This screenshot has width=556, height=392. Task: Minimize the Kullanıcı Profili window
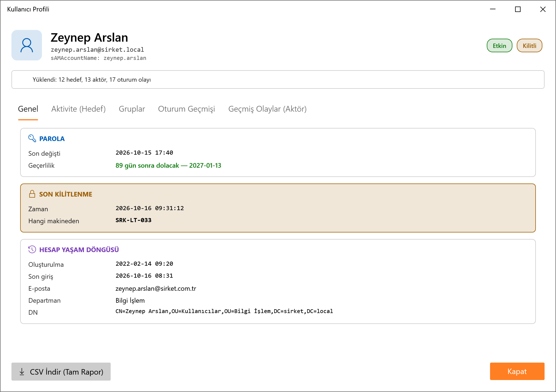(x=493, y=9)
